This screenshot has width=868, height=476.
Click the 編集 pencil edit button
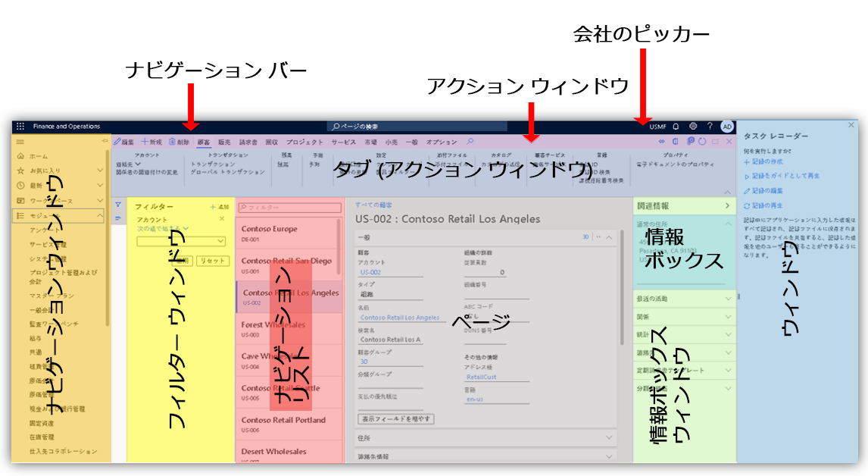click(124, 142)
